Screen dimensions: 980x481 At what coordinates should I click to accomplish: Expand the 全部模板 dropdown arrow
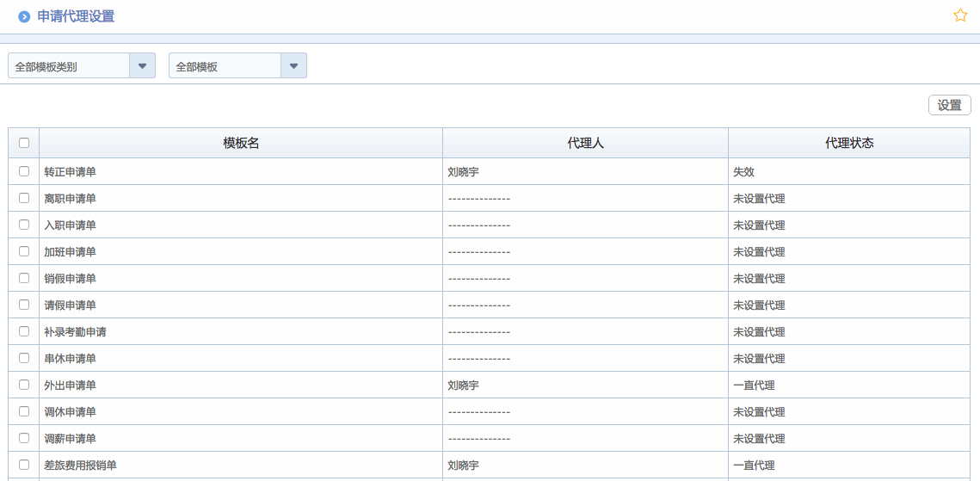tap(293, 66)
